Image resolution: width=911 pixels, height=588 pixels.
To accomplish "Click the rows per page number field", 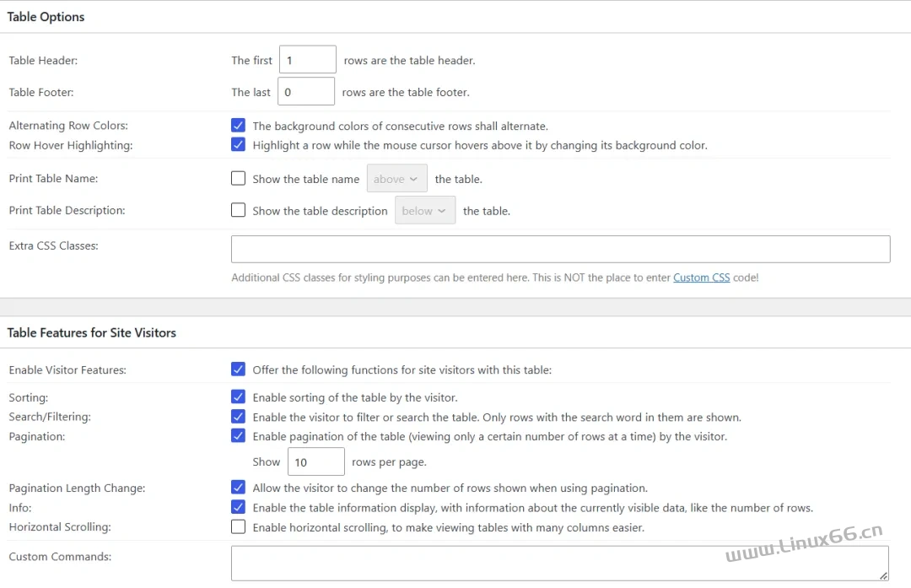I will 316,461.
